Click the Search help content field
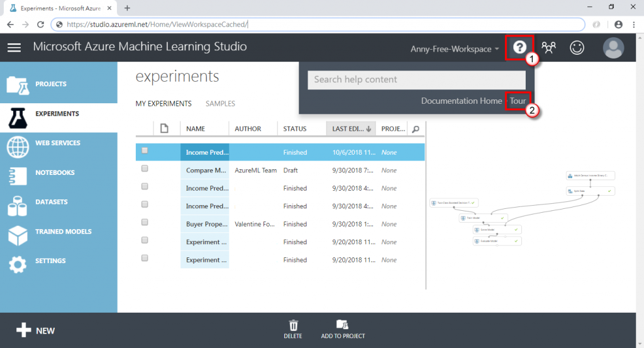 416,80
